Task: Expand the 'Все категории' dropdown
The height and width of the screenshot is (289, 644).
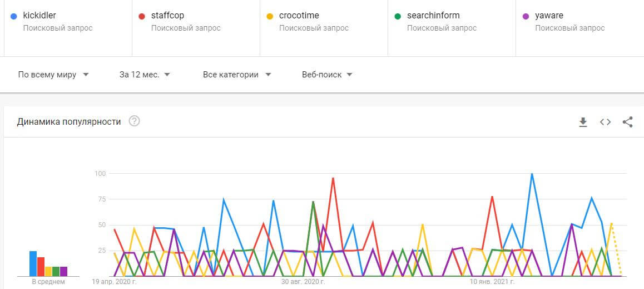Action: 237,75
